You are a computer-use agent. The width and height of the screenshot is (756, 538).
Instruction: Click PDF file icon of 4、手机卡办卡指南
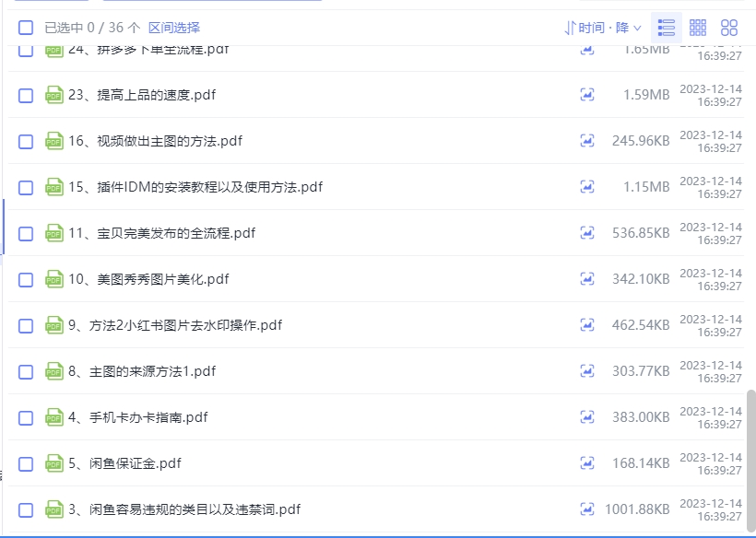coord(54,417)
